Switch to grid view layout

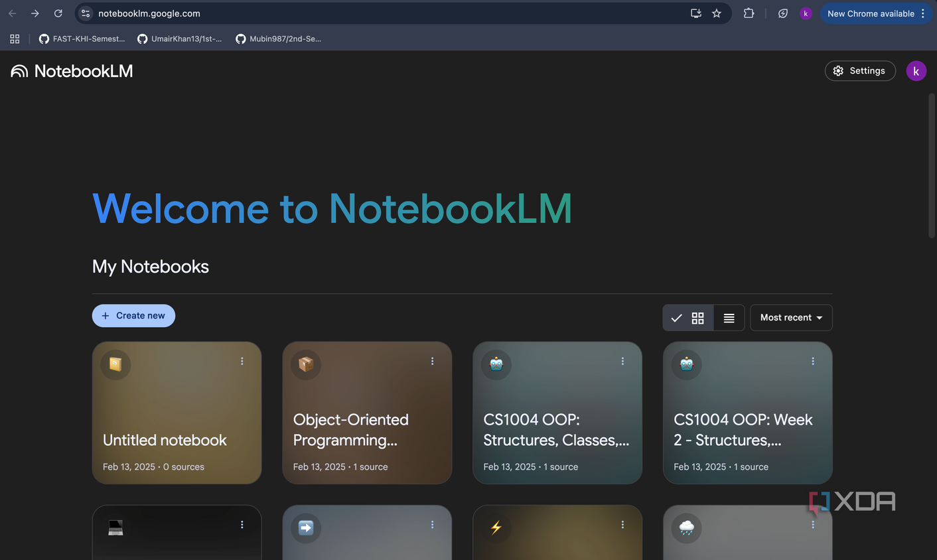coord(688,318)
